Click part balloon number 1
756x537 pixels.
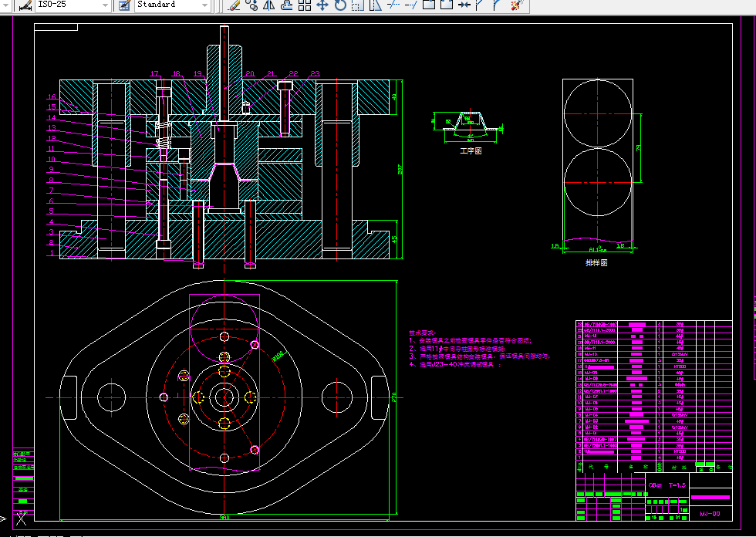(x=51, y=252)
